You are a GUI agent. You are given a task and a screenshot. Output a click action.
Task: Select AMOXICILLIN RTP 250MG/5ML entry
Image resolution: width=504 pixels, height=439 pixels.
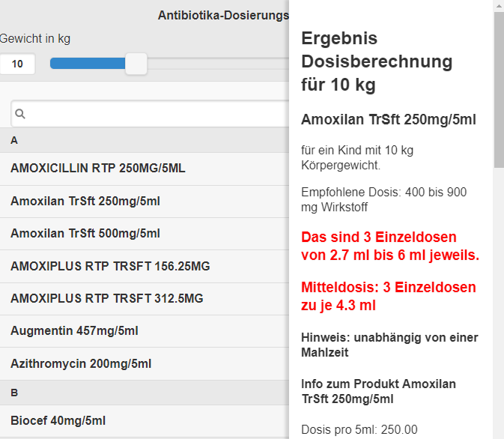(x=145, y=169)
